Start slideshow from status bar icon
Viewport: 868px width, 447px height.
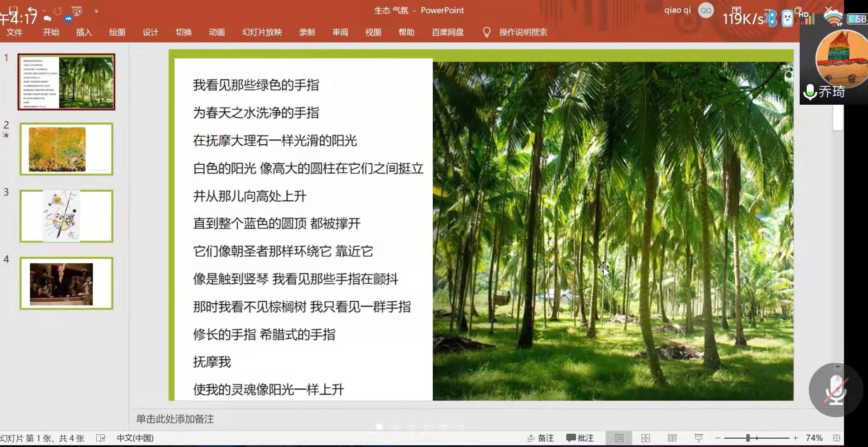[699, 438]
